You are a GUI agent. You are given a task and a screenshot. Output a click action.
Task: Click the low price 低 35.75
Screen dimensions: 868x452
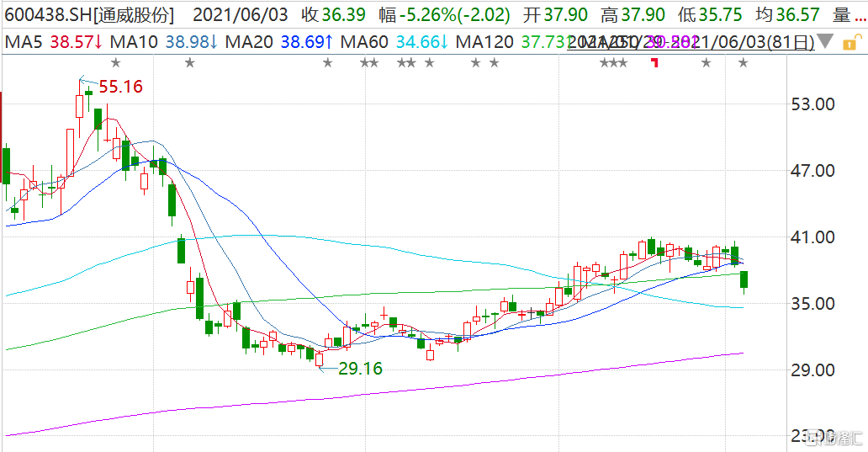point(710,15)
